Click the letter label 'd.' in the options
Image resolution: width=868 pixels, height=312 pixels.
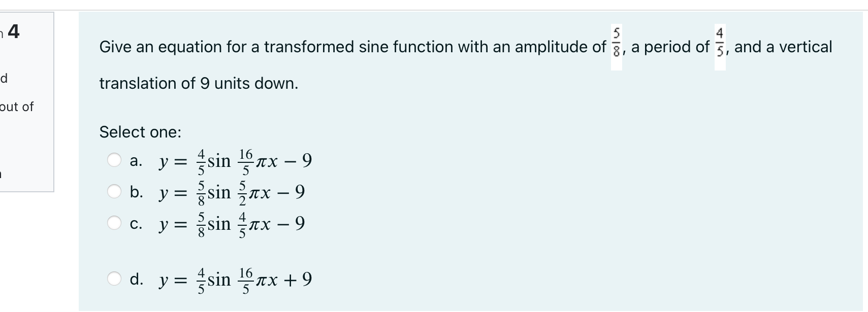(137, 279)
